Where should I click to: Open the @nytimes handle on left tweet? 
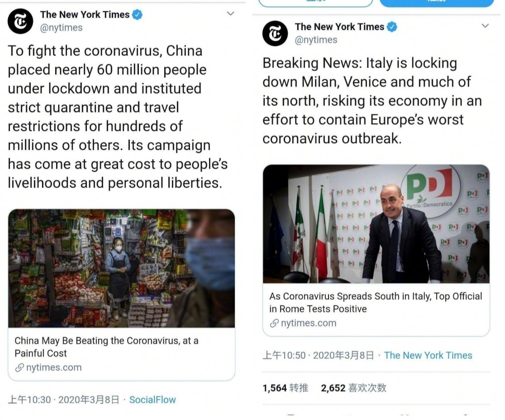tap(61, 28)
